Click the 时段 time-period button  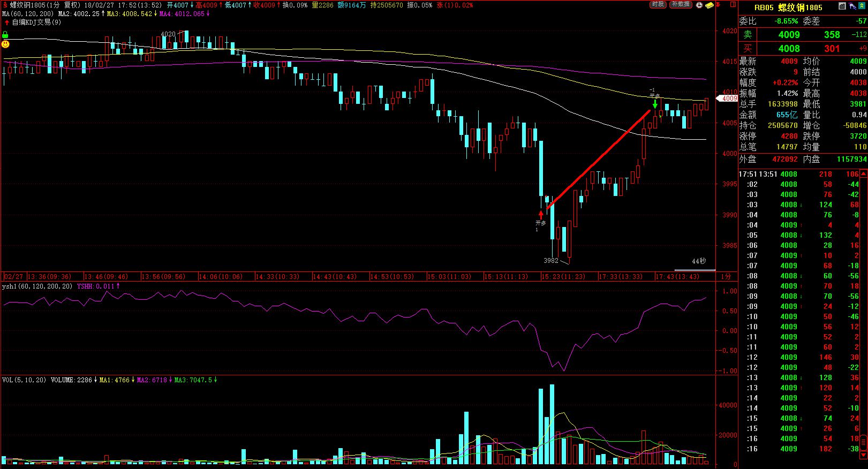(658, 4)
